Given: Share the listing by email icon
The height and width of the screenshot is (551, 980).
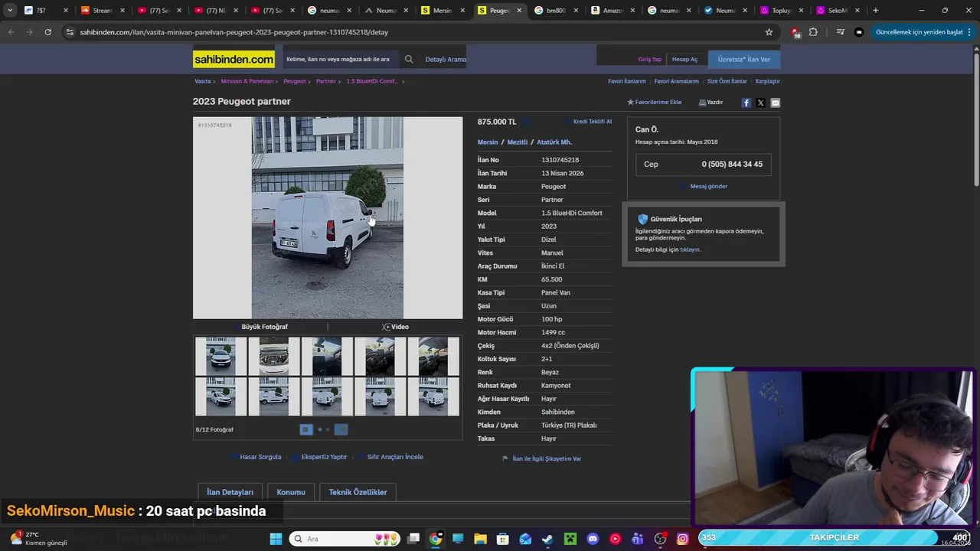Looking at the screenshot, I should pyautogui.click(x=775, y=103).
